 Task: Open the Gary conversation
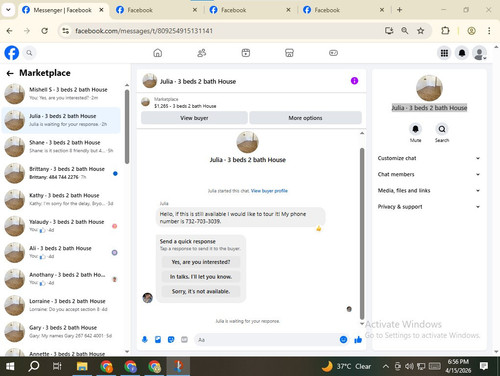(61, 332)
